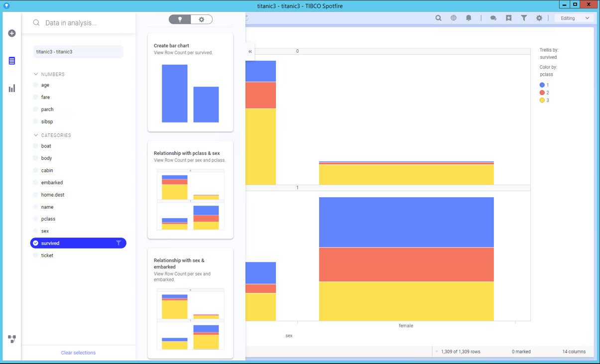The width and height of the screenshot is (600, 364).
Task: Create the suggested bar chart per survived
Action: pyautogui.click(x=190, y=82)
